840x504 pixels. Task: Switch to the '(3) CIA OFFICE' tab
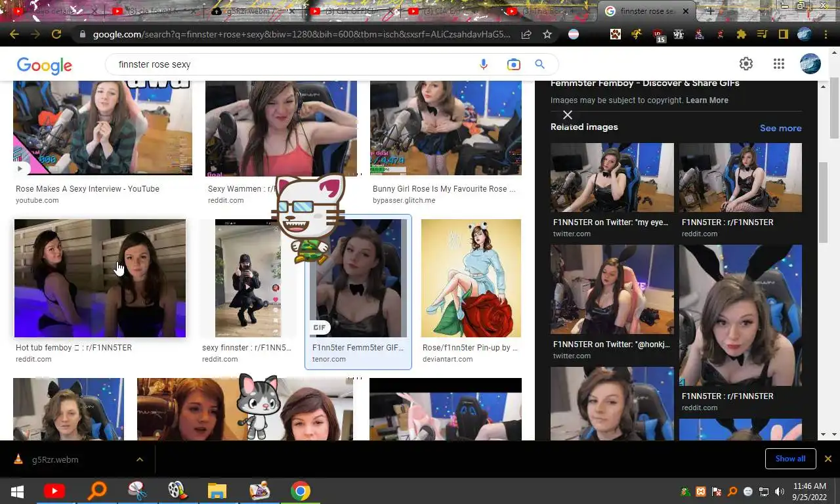(352, 11)
